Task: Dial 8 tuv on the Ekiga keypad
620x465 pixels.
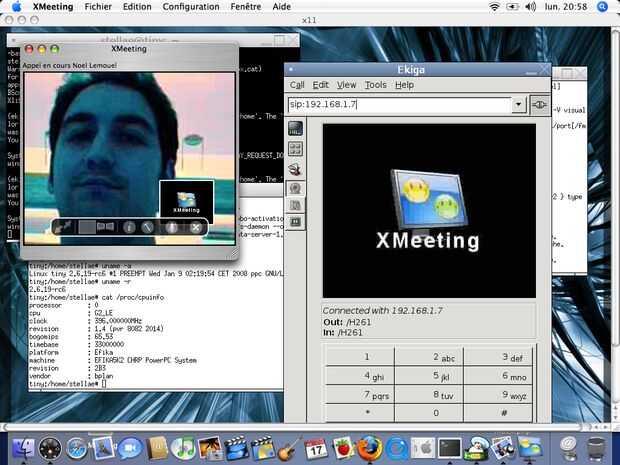Action: click(x=429, y=395)
